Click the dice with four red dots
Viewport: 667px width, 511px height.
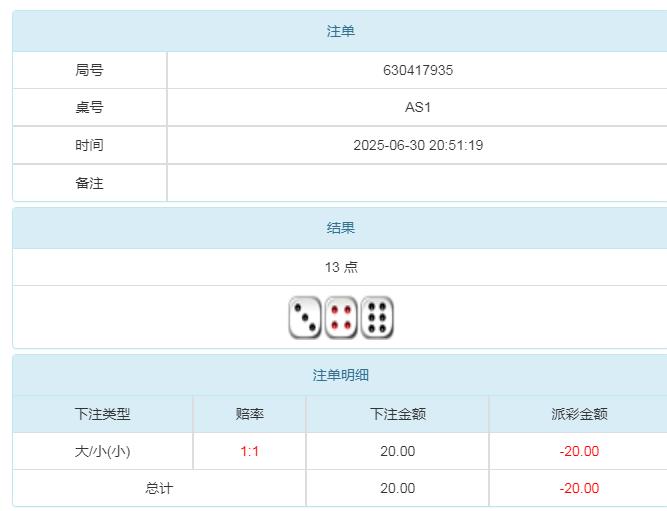pyautogui.click(x=341, y=317)
